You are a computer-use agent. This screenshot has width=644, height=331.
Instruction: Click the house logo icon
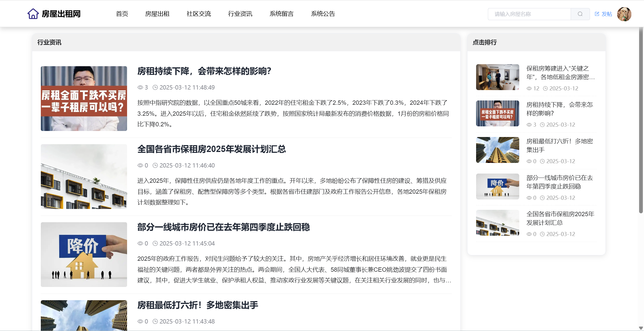33,14
